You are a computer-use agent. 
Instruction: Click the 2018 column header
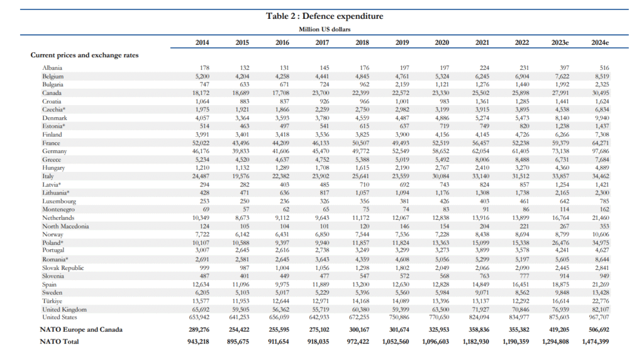point(362,42)
